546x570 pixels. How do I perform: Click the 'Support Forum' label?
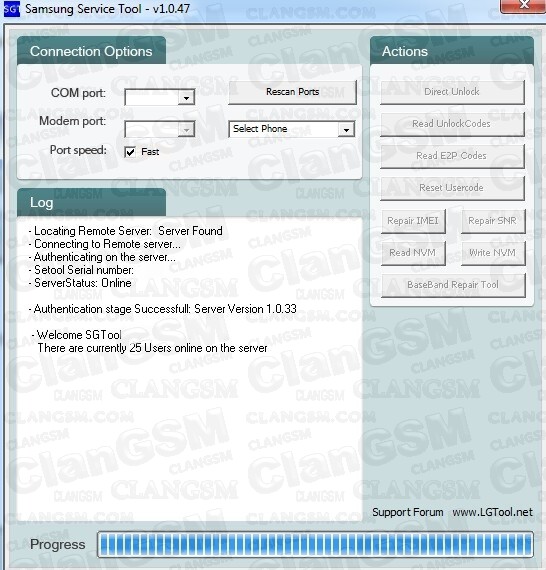pos(408,512)
